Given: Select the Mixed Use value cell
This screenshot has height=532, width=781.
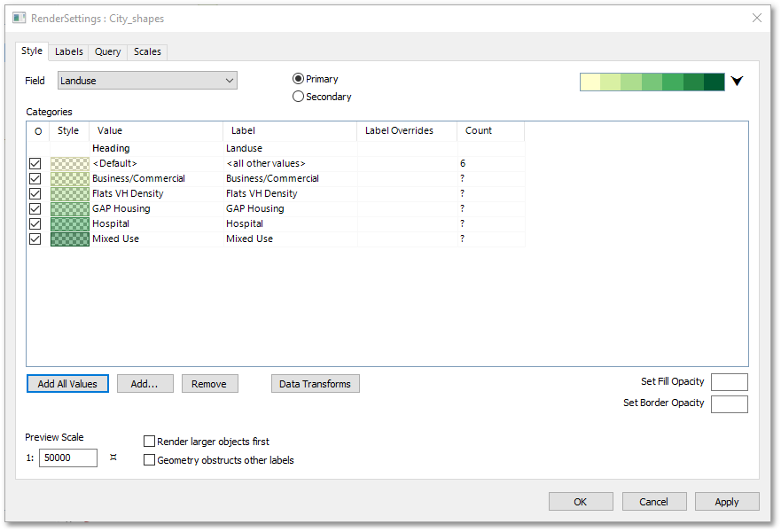Looking at the screenshot, I should point(156,239).
